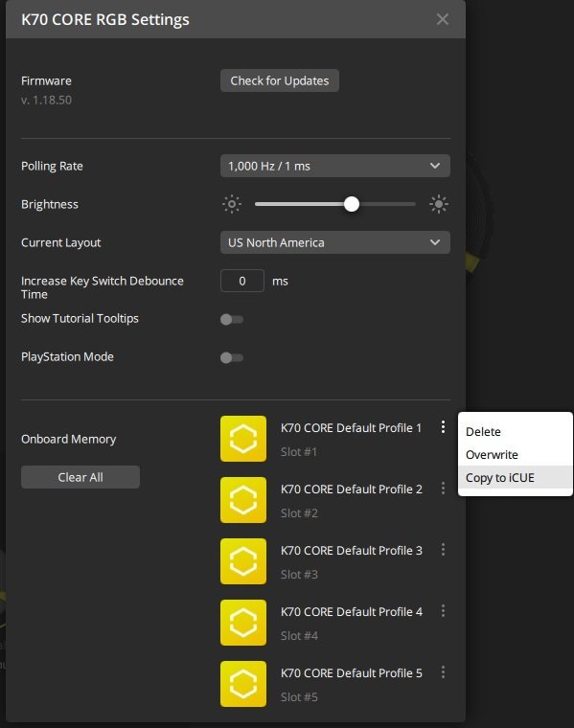Click Default Profile 3 yellow icon

tap(243, 561)
